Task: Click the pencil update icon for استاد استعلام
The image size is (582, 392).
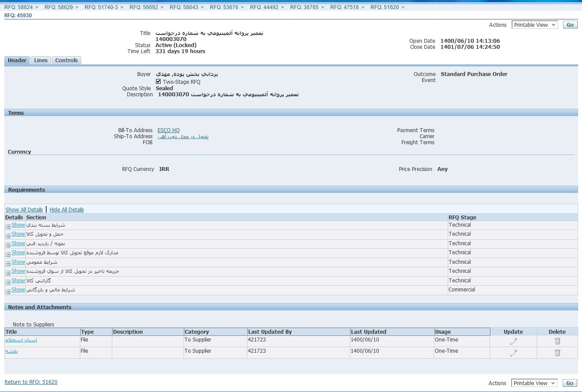Action: point(513,341)
